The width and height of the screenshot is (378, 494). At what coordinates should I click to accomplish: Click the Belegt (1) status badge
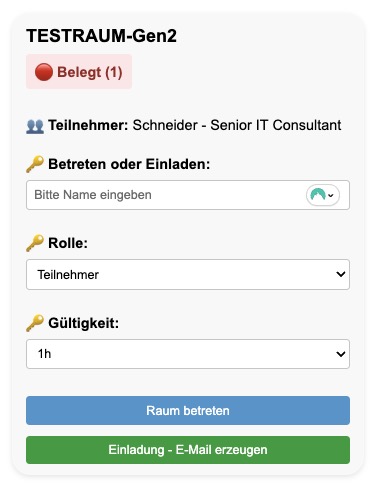(x=79, y=72)
